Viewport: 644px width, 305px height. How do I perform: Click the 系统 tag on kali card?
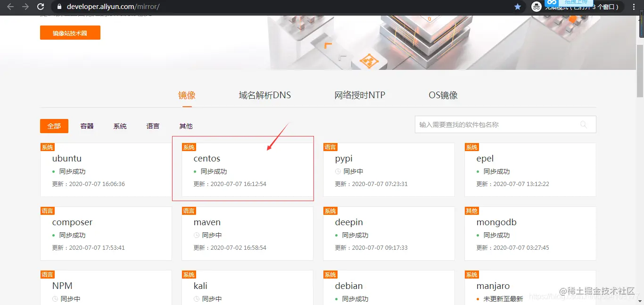pyautogui.click(x=189, y=275)
